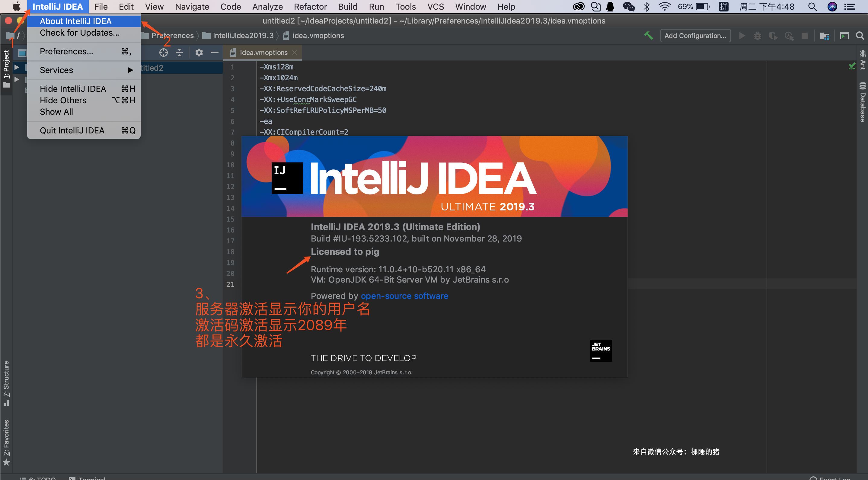
Task: Choose Hide Others menu item
Action: (x=84, y=100)
